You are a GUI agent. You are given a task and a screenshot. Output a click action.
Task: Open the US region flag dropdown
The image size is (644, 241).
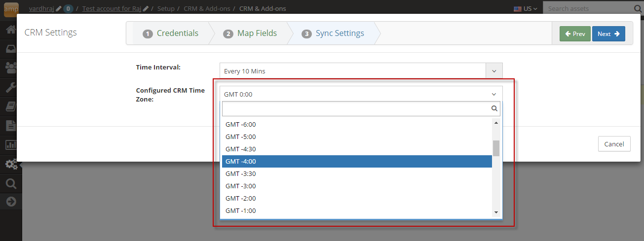526,9
